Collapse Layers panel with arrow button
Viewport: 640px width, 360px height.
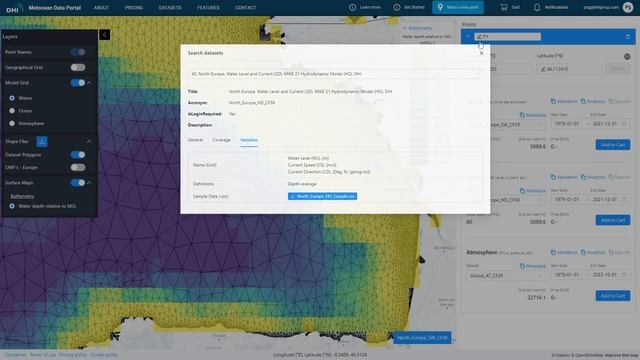click(104, 35)
